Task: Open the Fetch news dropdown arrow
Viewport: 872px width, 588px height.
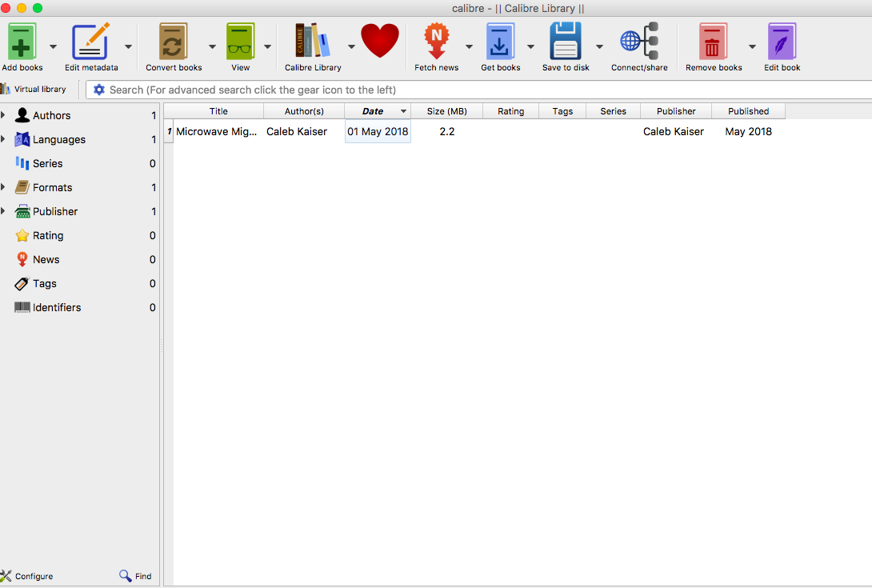Action: (x=469, y=46)
